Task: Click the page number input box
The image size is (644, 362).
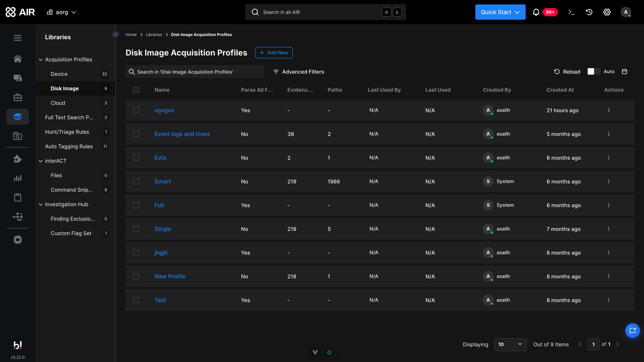Action: tap(593, 344)
